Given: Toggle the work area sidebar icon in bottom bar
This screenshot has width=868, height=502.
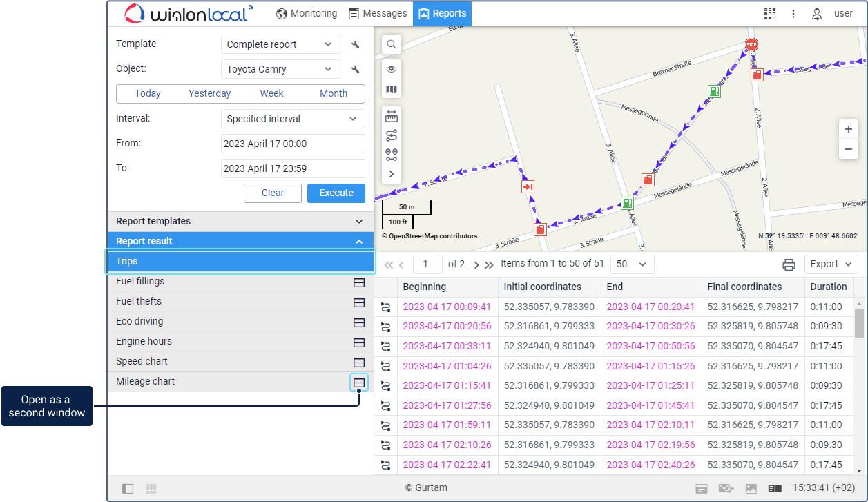Looking at the screenshot, I should pos(128,488).
